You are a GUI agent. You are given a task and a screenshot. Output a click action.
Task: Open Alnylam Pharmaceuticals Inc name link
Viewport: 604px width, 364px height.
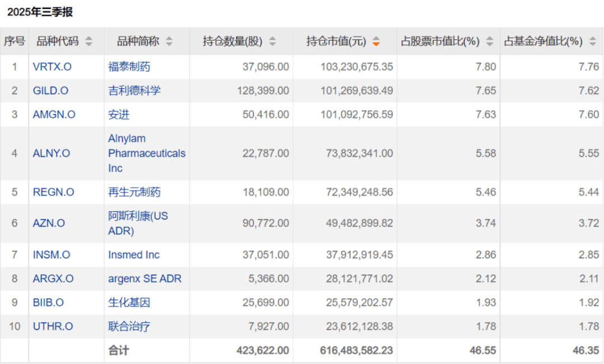[x=147, y=154]
